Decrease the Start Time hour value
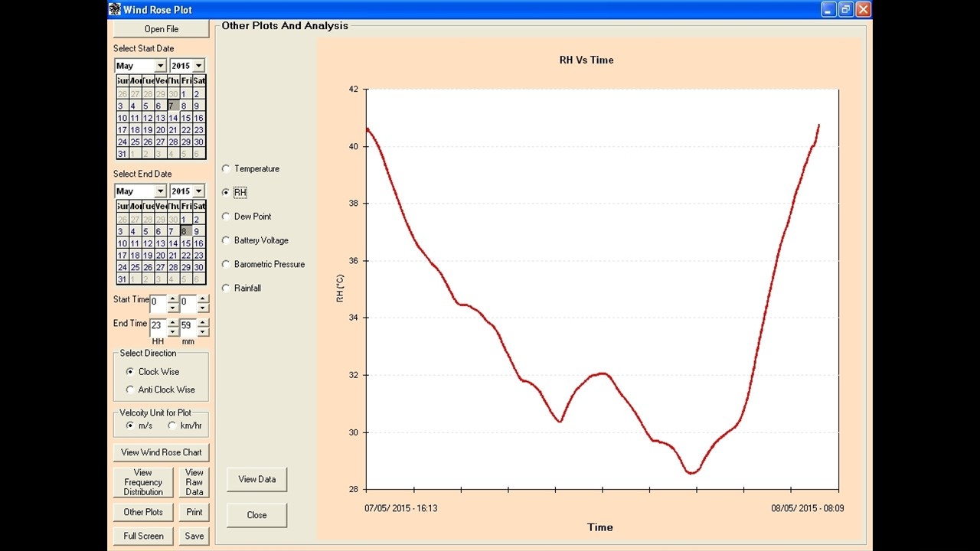 point(173,308)
